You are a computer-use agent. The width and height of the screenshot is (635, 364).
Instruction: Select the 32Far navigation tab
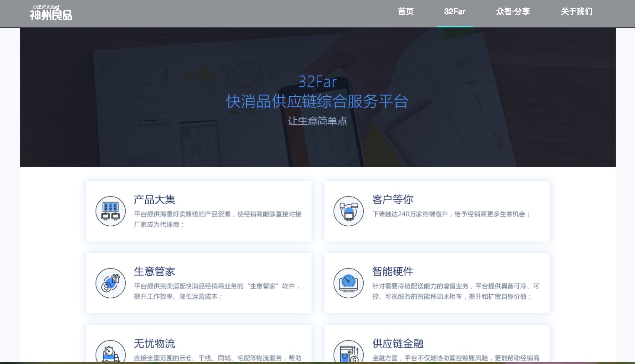[455, 12]
